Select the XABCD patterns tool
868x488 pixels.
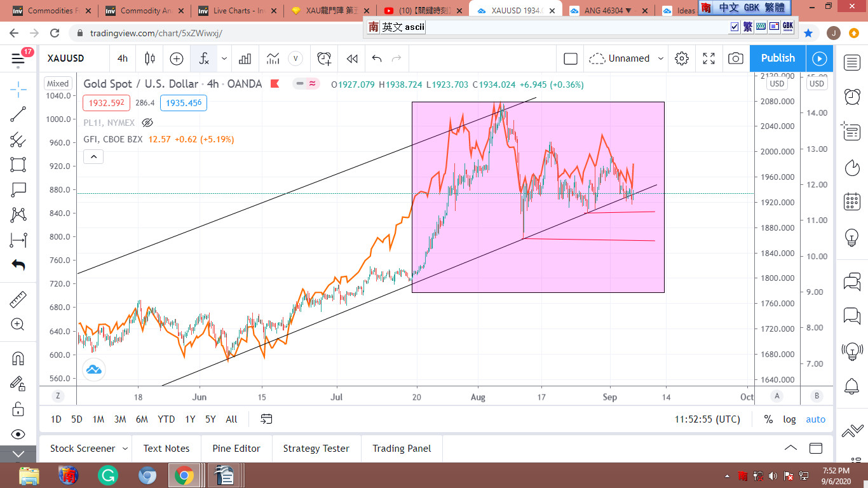tap(18, 215)
